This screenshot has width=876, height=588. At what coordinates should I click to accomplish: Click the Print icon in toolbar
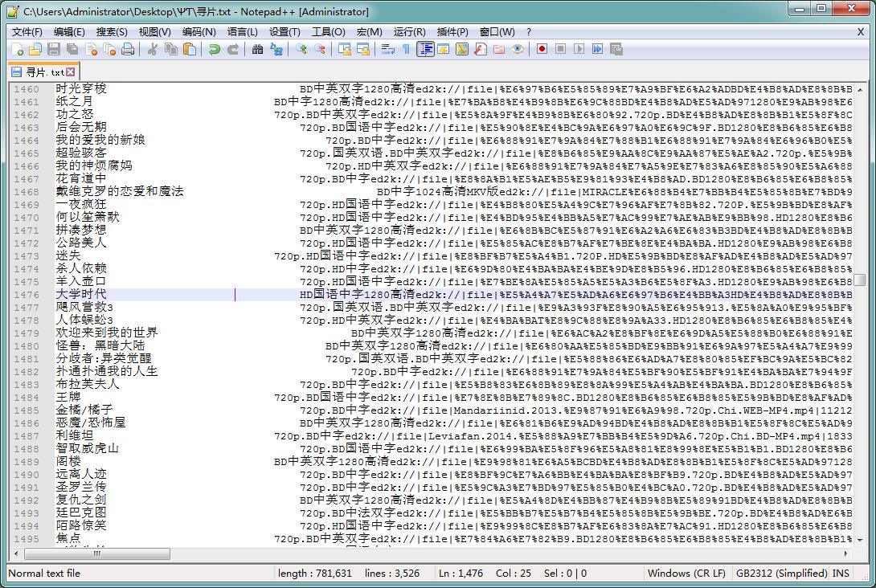[x=128, y=50]
